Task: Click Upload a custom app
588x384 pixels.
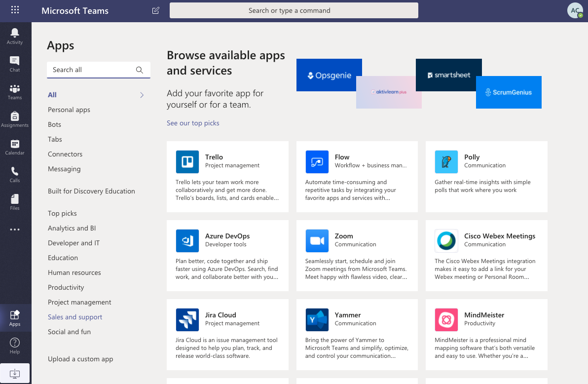Action: pyautogui.click(x=80, y=359)
